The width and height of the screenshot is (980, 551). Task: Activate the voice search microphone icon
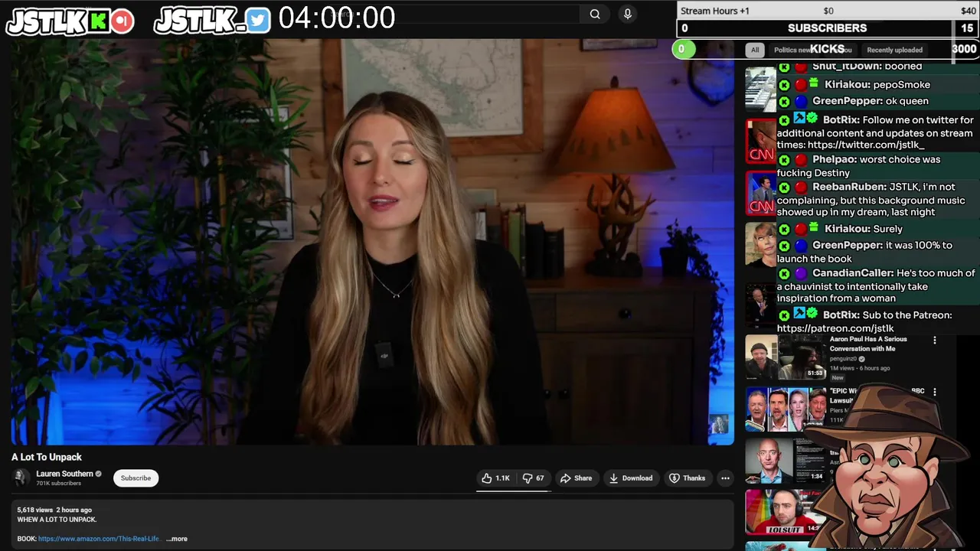[x=628, y=14]
